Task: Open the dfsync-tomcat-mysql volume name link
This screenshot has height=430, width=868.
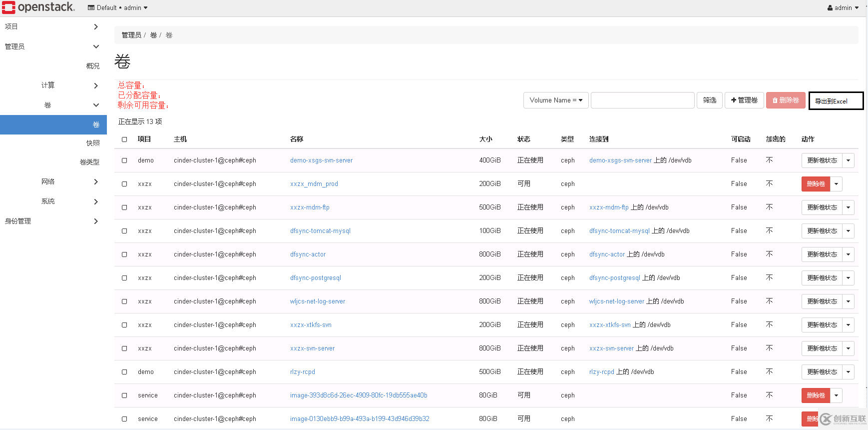Action: point(320,231)
